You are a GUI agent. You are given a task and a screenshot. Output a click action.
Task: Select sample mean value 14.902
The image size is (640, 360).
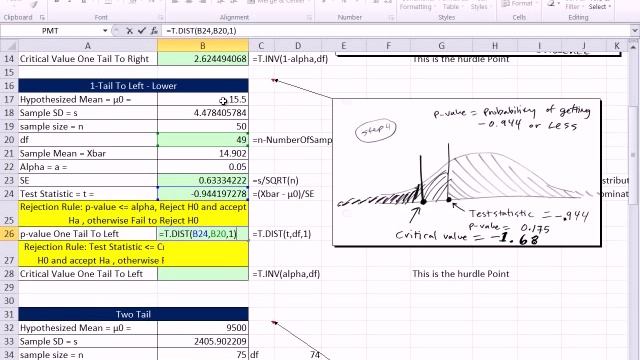(x=203, y=153)
